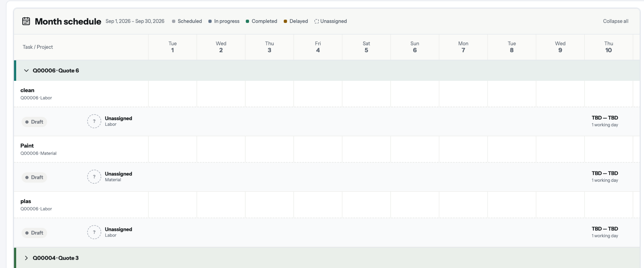Select the Sun 6 day column header
Image resolution: width=644 pixels, height=268 pixels.
pyautogui.click(x=415, y=47)
